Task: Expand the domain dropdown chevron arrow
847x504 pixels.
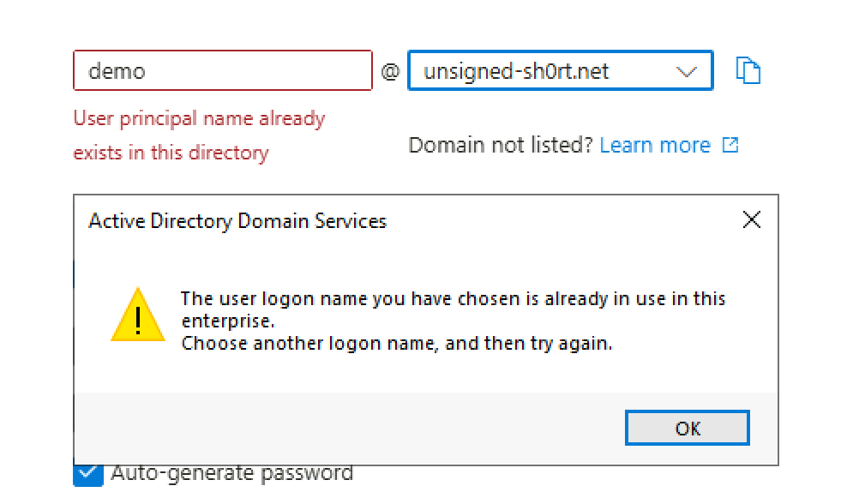Action: (x=687, y=72)
